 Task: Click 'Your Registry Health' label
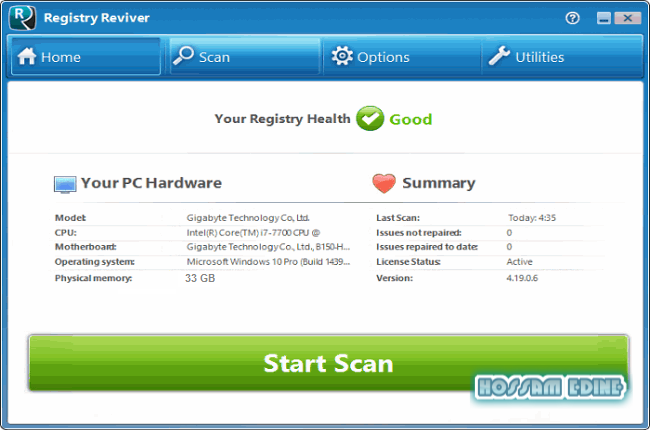pyautogui.click(x=282, y=119)
